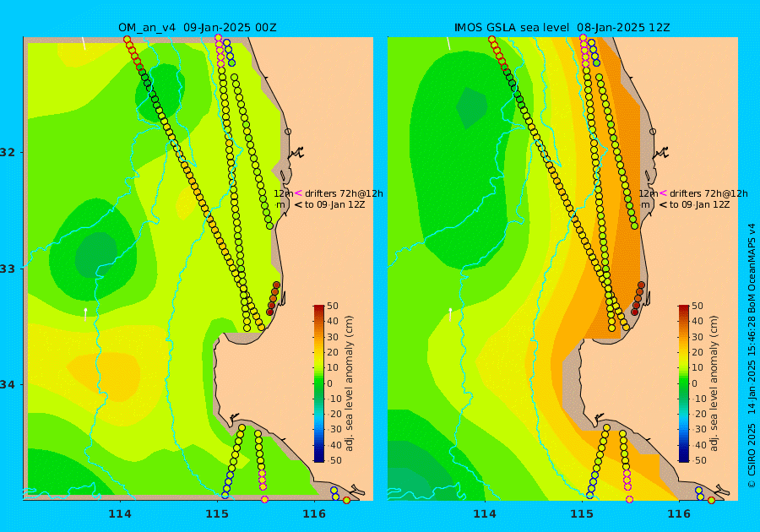Click the magenta-outlined circle on IMOS GSLA bottom axis
The width and height of the screenshot is (760, 532).
(630, 500)
